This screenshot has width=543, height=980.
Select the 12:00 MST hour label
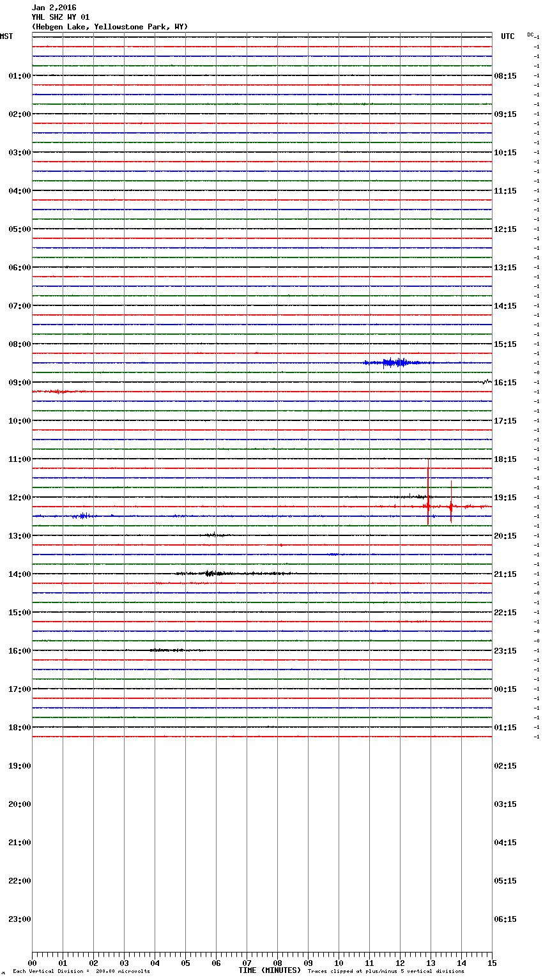20,498
